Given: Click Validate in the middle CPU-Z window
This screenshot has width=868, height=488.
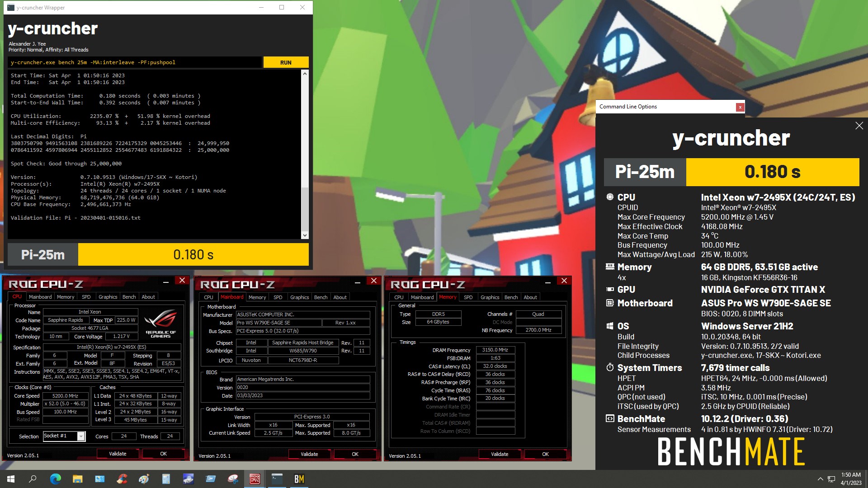Looking at the screenshot, I should (309, 454).
